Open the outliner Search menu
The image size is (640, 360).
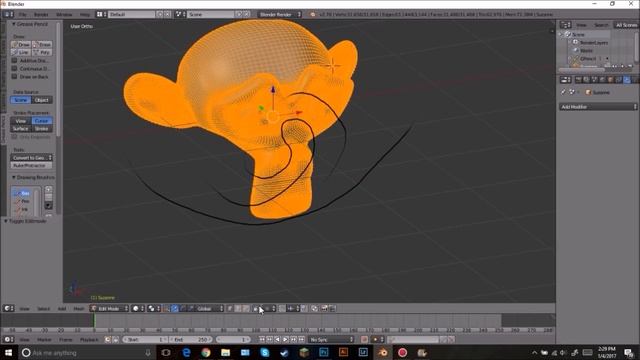click(x=601, y=25)
